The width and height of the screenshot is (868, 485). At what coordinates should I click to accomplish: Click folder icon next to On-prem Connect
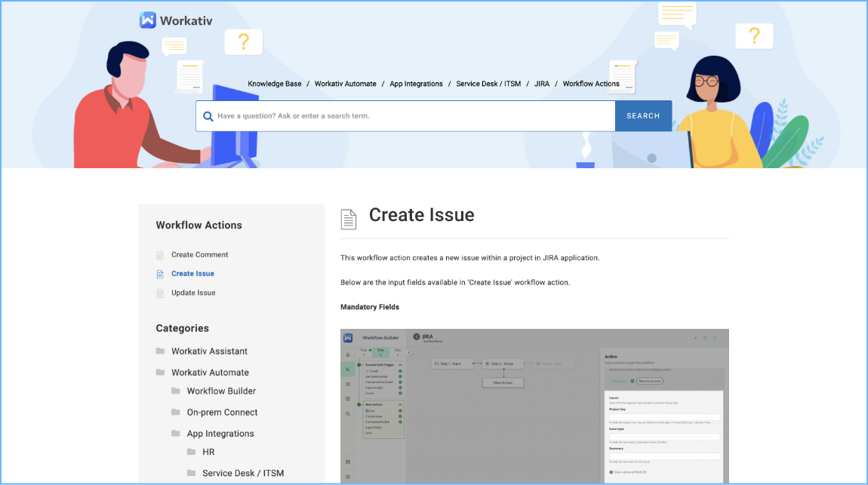(x=176, y=412)
